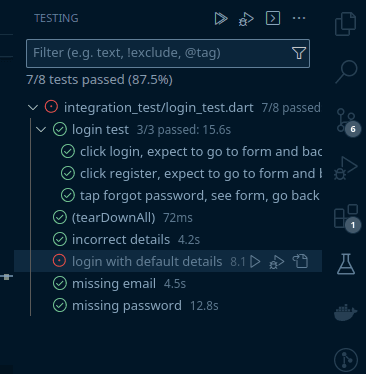The height and width of the screenshot is (374, 366).
Task: Click failed icon beside 'login with default details'
Action: [60, 261]
